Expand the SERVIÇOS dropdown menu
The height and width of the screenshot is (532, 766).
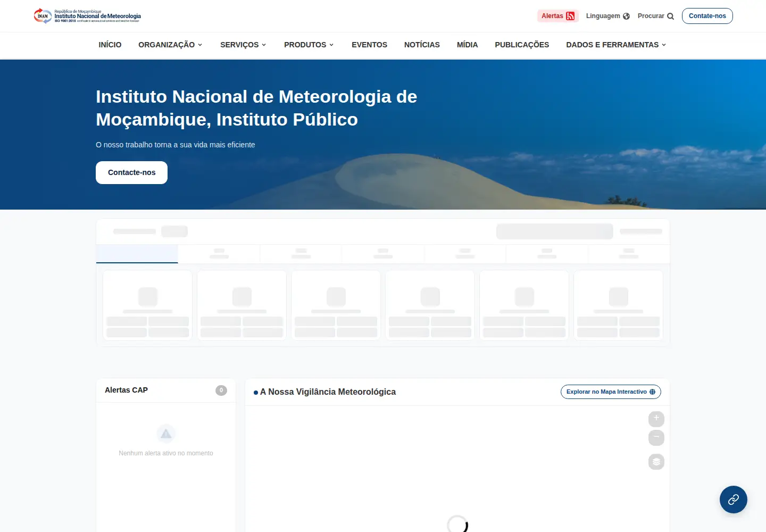pos(243,45)
